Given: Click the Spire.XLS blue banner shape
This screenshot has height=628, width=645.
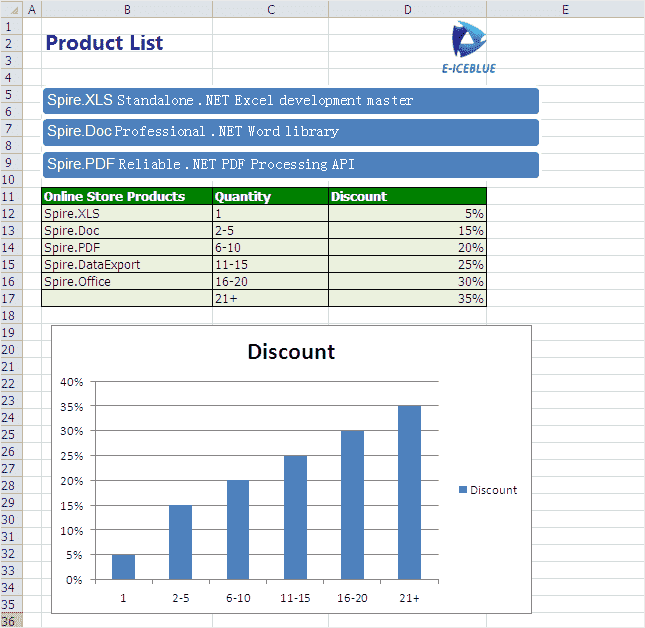Looking at the screenshot, I should [x=291, y=101].
